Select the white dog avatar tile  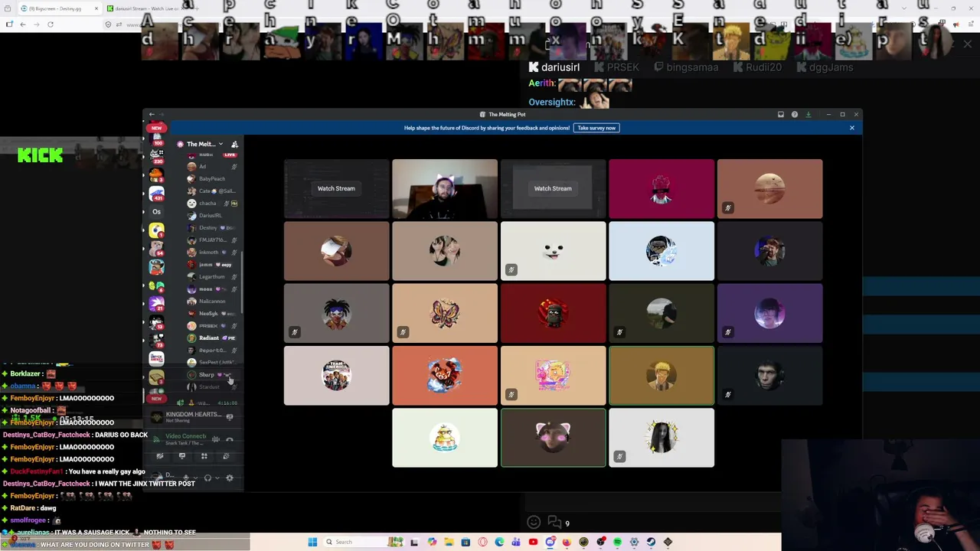point(553,251)
